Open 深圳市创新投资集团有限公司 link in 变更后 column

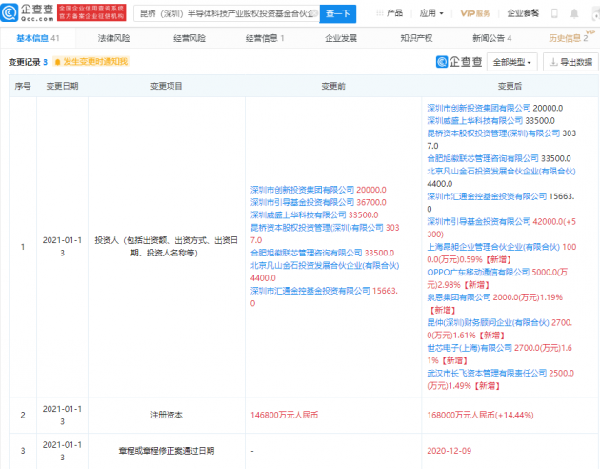(x=479, y=108)
